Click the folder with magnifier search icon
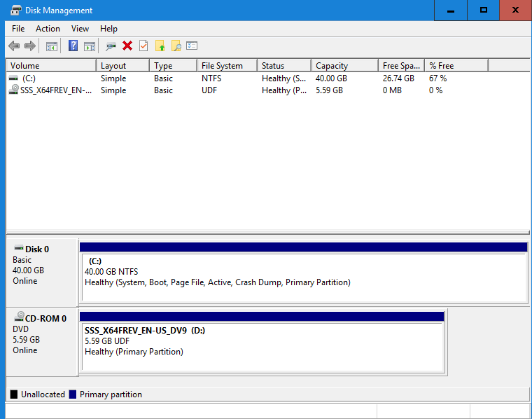 176,46
